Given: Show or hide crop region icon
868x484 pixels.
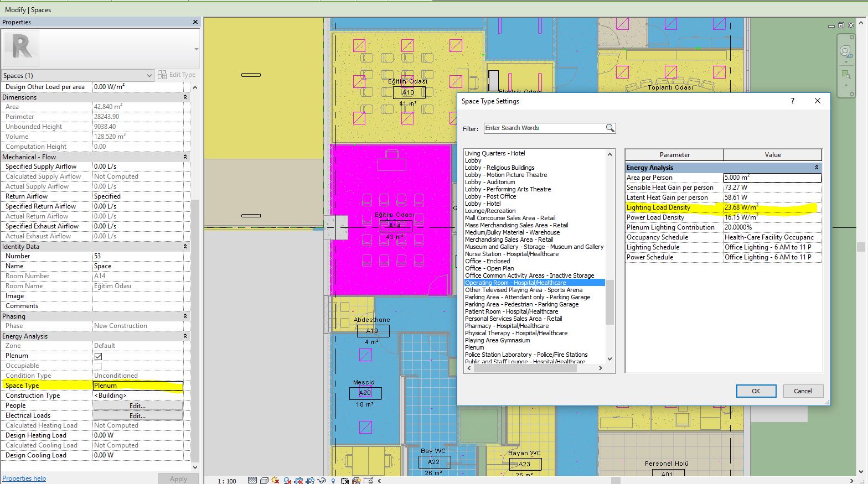Looking at the screenshot, I should [311, 481].
